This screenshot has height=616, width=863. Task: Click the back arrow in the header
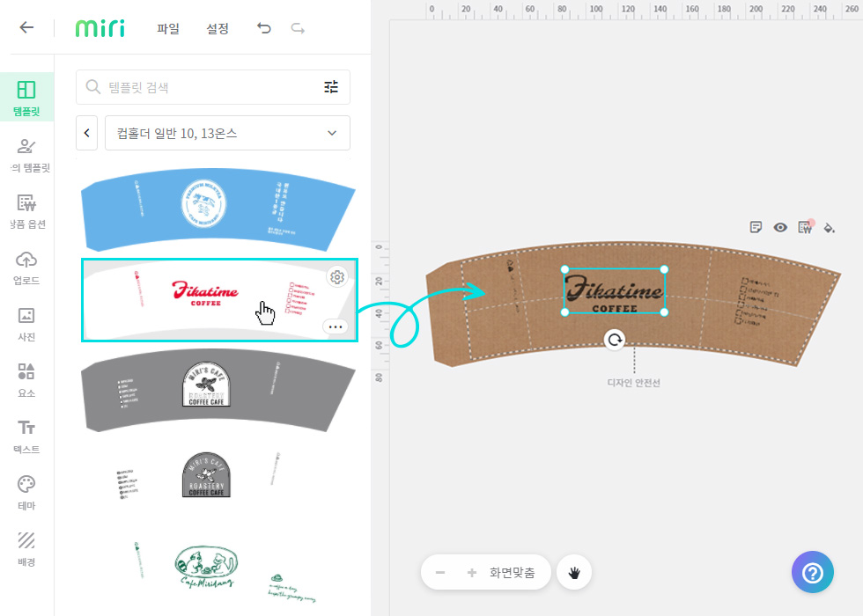tap(26, 27)
